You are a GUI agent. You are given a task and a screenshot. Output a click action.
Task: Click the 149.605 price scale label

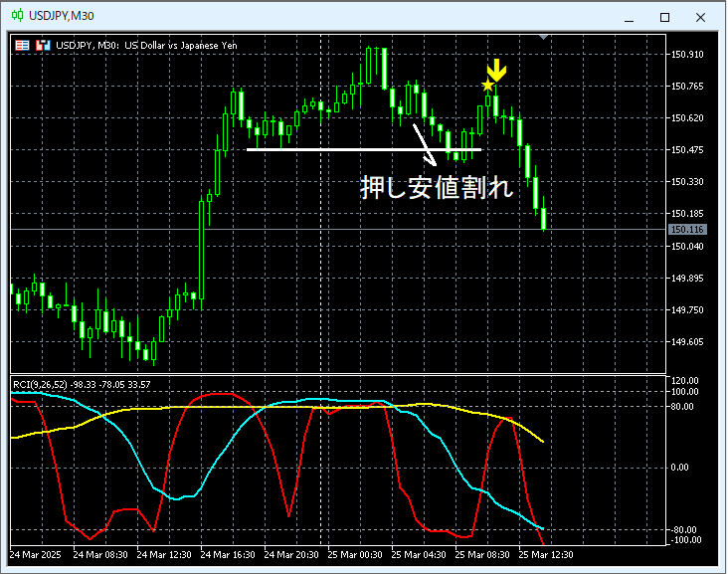coord(687,342)
